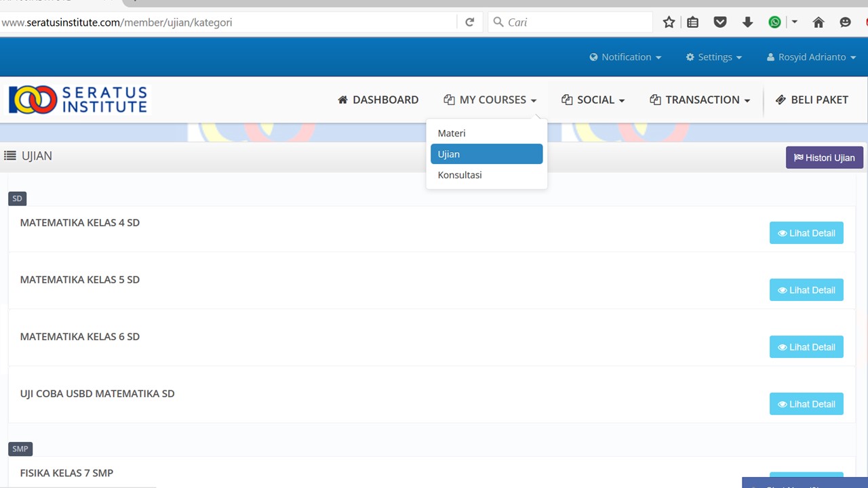The image size is (868, 488).
Task: Click the browser reload icon
Action: (469, 22)
